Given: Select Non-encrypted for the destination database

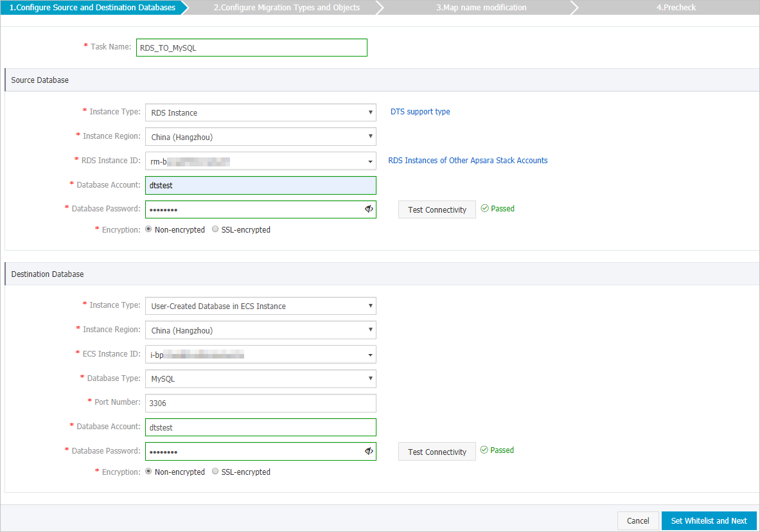Looking at the screenshot, I should 148,472.
